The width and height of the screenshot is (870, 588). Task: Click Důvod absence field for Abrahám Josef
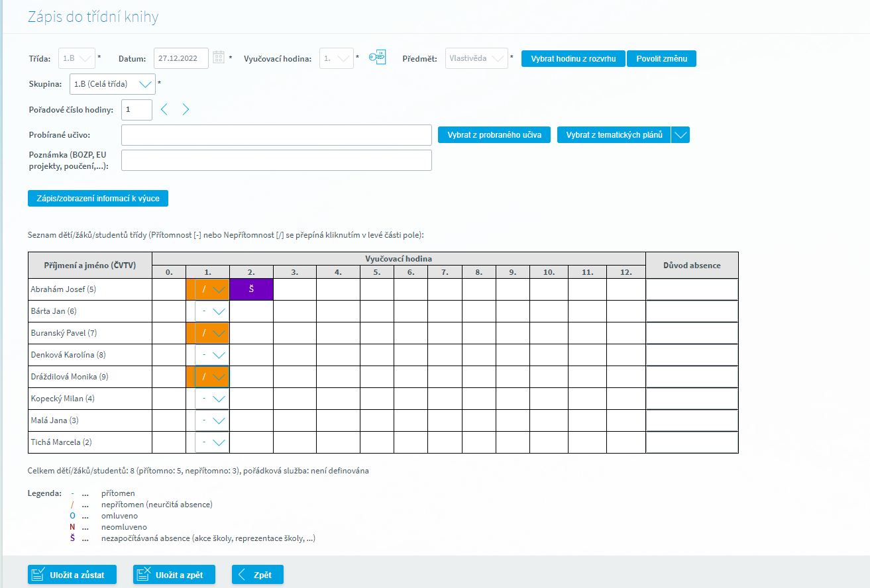tap(692, 289)
